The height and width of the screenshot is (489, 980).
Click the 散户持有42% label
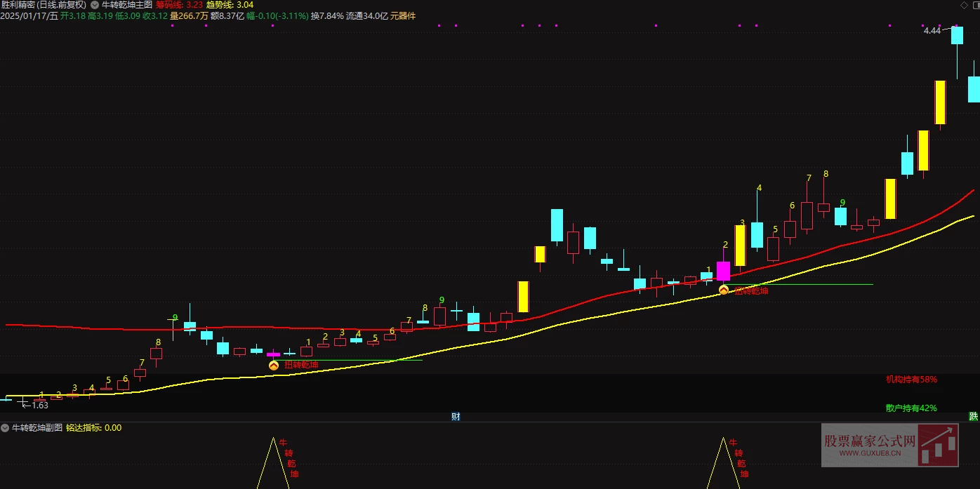911,408
